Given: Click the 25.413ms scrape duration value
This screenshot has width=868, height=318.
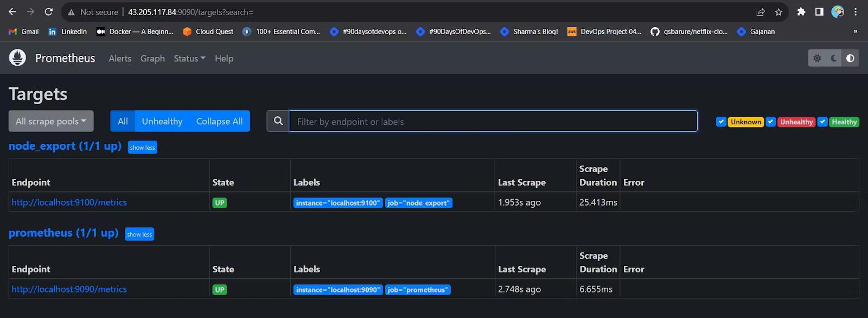Looking at the screenshot, I should [x=598, y=202].
